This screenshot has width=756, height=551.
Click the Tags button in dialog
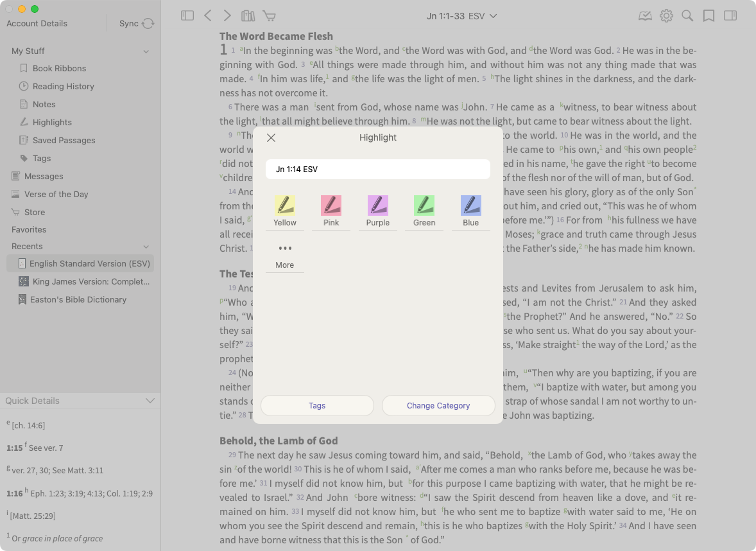[317, 406]
